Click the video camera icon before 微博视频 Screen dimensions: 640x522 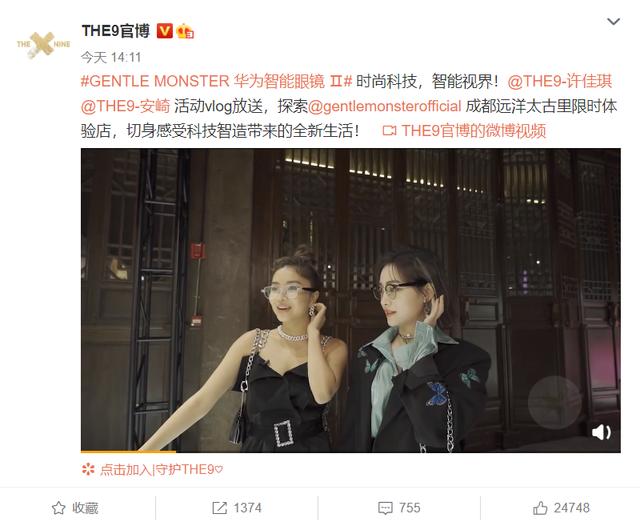(x=389, y=131)
